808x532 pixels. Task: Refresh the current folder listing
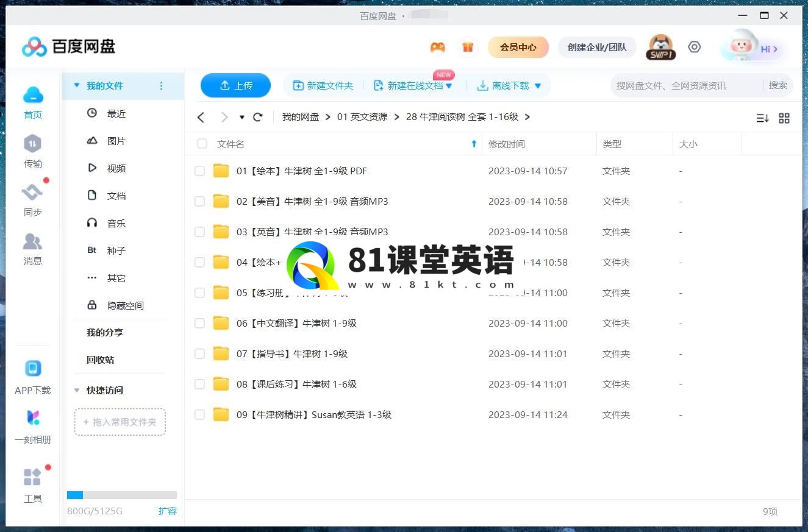(x=258, y=117)
